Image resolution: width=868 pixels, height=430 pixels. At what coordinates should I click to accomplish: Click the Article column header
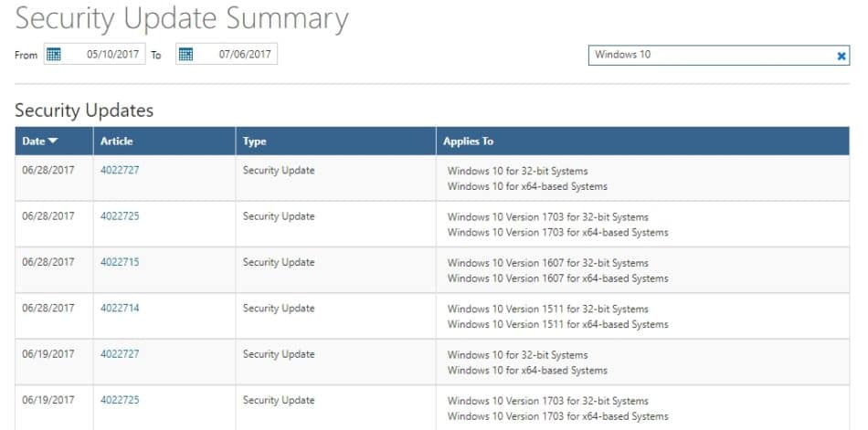click(x=164, y=142)
